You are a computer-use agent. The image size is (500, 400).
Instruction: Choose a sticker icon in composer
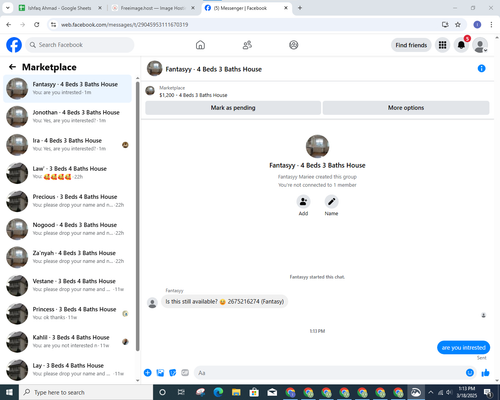[173, 373]
